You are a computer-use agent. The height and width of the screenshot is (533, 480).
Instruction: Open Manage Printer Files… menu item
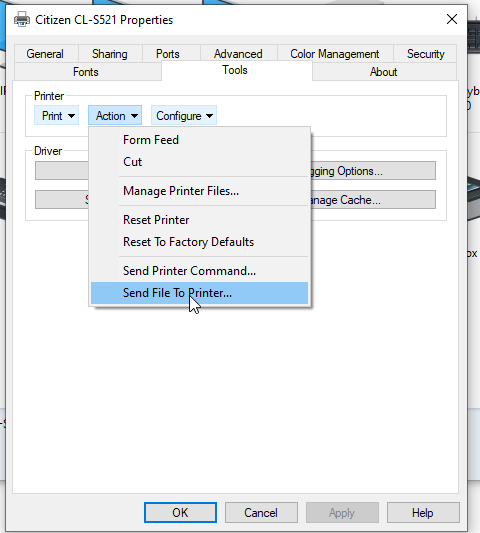[200, 191]
